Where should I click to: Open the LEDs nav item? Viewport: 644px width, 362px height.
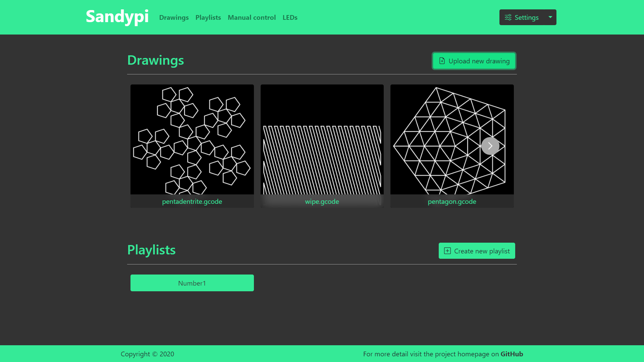290,17
